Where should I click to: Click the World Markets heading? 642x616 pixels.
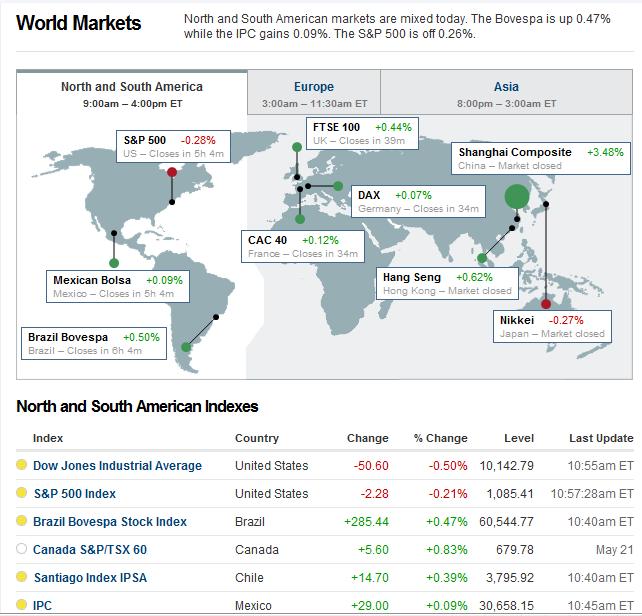(x=79, y=23)
